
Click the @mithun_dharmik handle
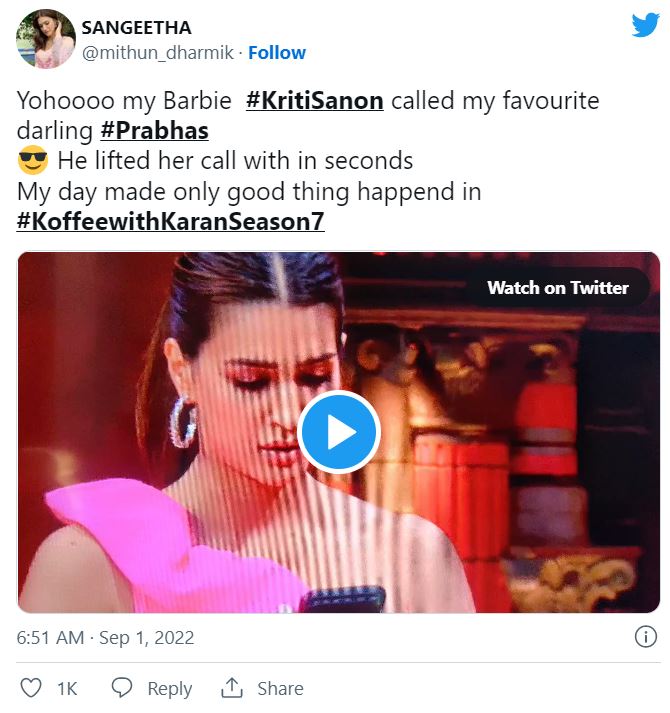click(x=157, y=53)
